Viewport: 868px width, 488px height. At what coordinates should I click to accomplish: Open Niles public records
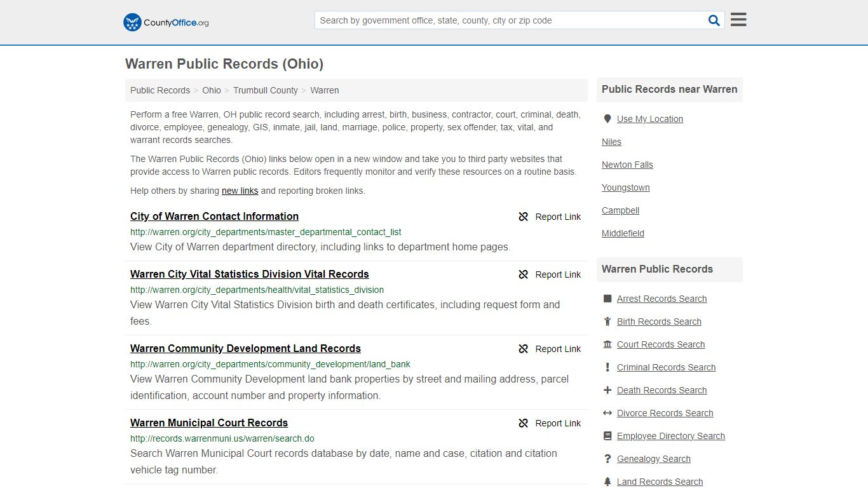click(611, 142)
